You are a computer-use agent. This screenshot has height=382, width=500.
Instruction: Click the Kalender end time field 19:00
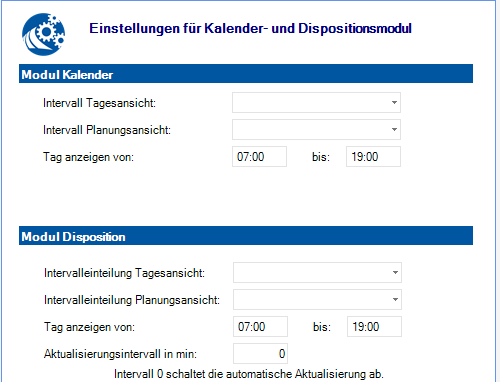pyautogui.click(x=373, y=157)
